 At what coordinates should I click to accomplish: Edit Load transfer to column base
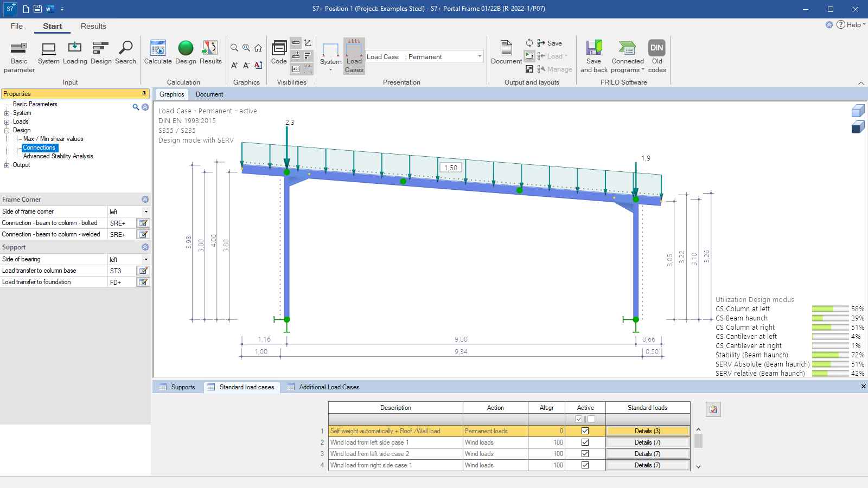(x=143, y=271)
